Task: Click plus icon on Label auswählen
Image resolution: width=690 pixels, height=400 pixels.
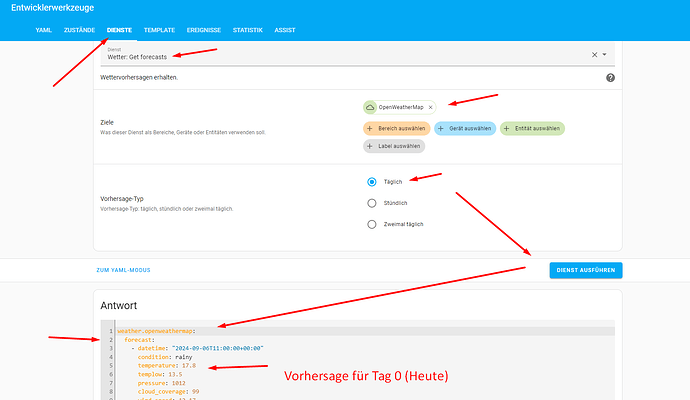Action: (x=370, y=146)
